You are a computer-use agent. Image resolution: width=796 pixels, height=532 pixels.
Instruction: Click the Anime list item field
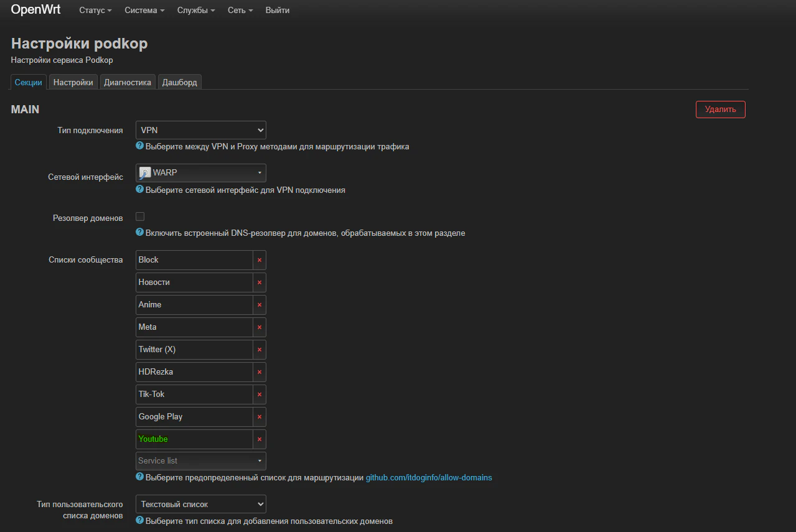pos(194,305)
